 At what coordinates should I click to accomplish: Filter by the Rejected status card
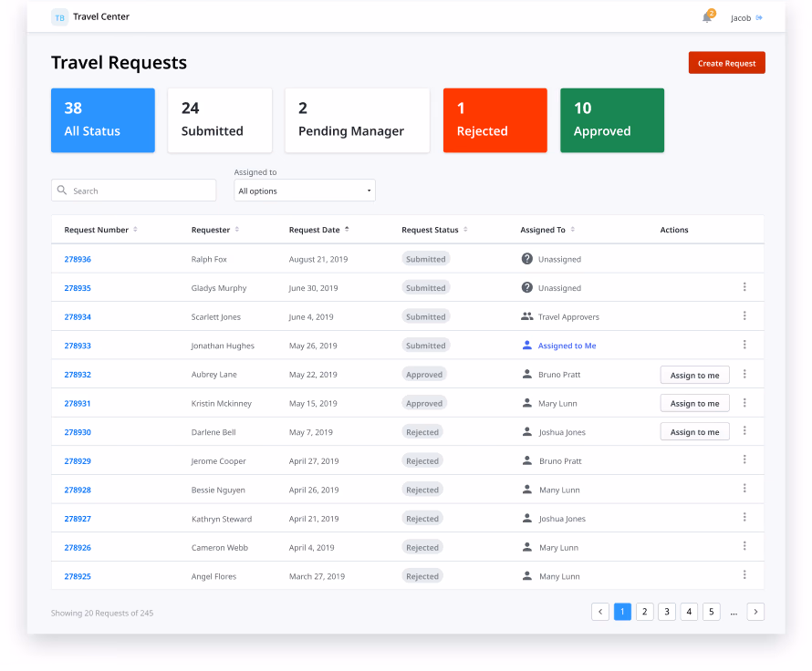point(494,120)
